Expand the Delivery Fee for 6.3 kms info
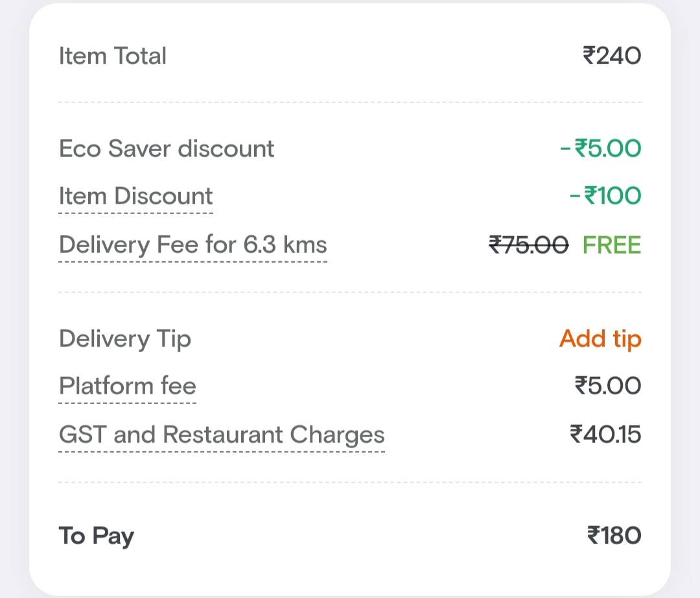The image size is (700, 598). 192,245
